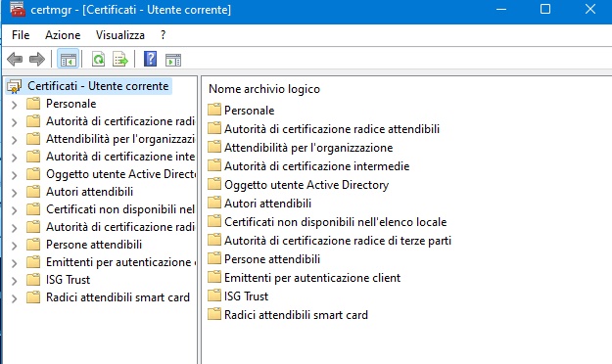Screen dimensions: 612x364
Task: Click the Attendibilità per l'organizzazione folder icon in the right pane
Action: (x=214, y=147)
